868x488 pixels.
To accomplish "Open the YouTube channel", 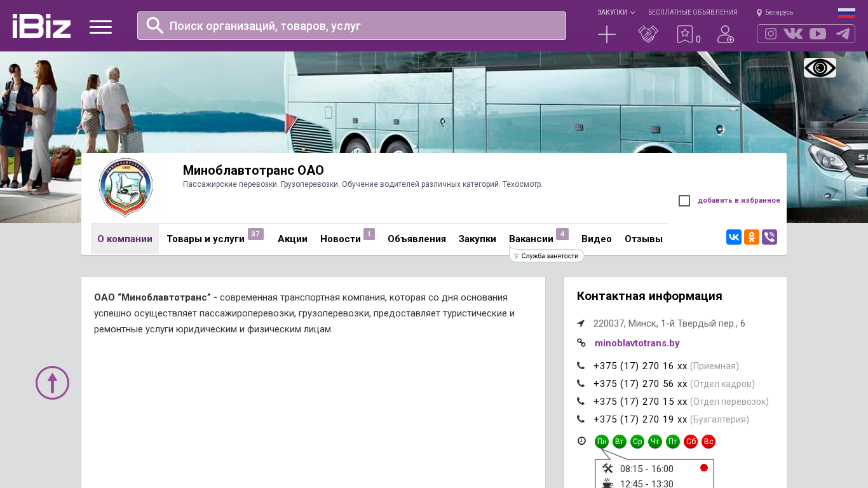I will (x=818, y=34).
